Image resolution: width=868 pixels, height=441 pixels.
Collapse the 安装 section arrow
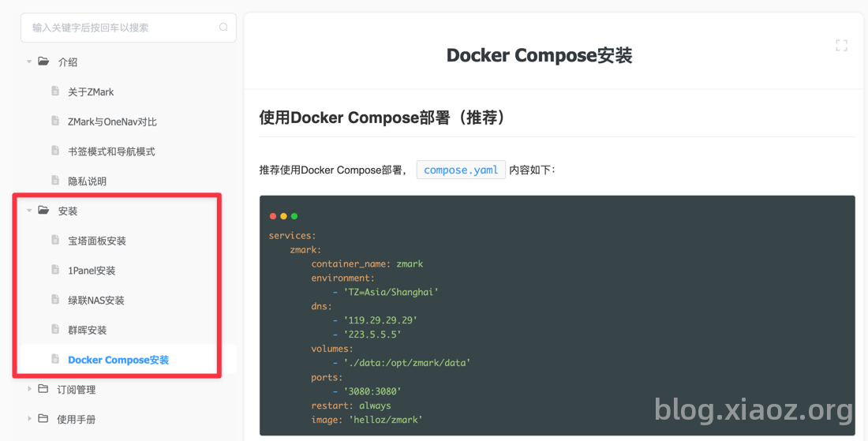coord(29,211)
